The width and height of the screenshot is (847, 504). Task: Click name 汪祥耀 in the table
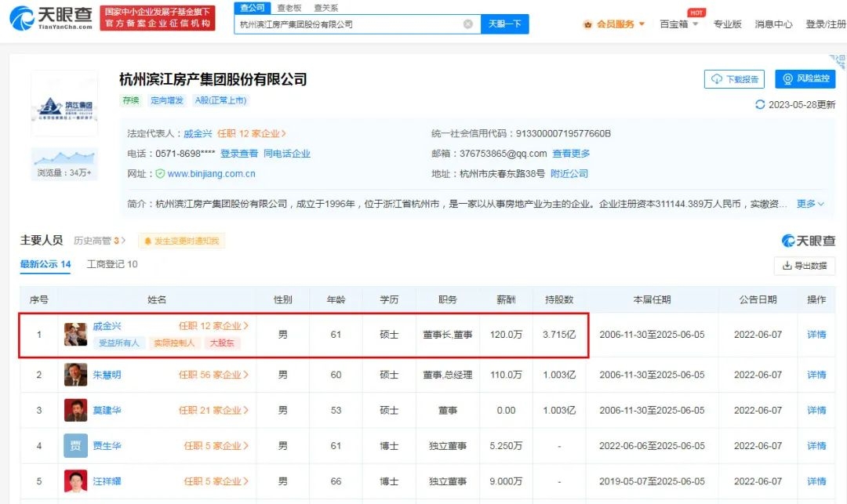click(107, 481)
